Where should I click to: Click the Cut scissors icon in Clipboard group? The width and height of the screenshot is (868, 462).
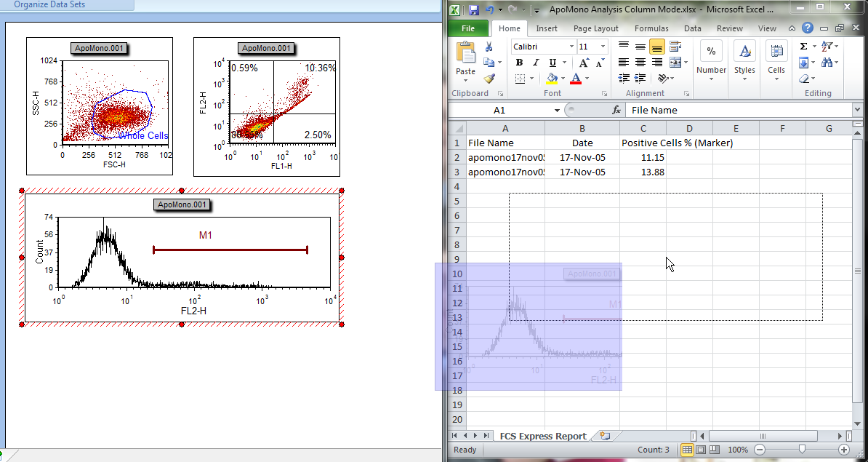coord(489,47)
